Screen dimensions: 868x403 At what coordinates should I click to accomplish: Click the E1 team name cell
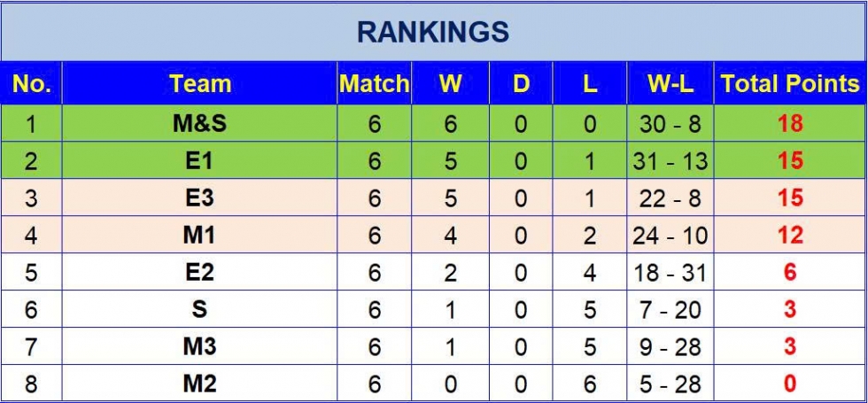[200, 161]
